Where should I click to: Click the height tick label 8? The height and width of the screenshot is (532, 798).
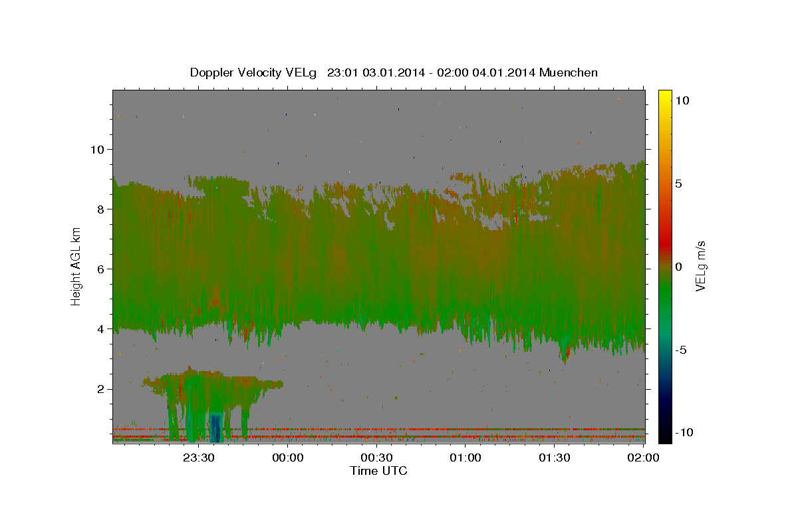coord(101,209)
